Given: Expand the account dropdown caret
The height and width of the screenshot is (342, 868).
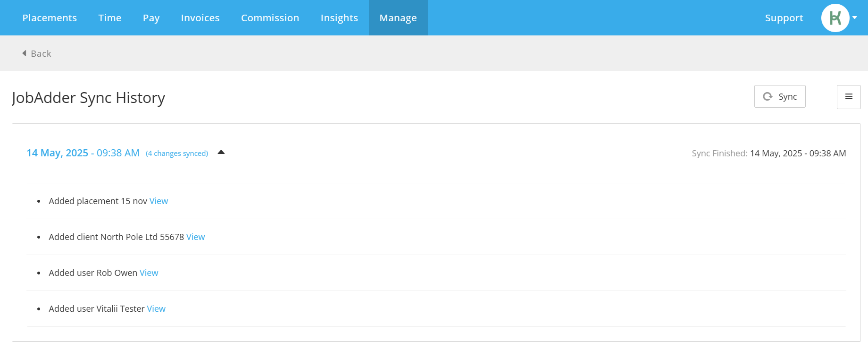Looking at the screenshot, I should coord(855,18).
